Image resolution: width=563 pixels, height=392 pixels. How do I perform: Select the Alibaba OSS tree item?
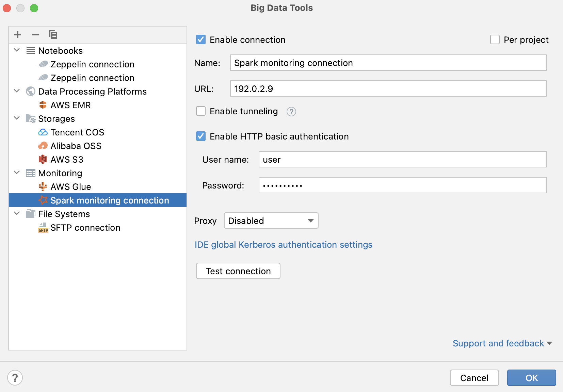tap(98, 146)
